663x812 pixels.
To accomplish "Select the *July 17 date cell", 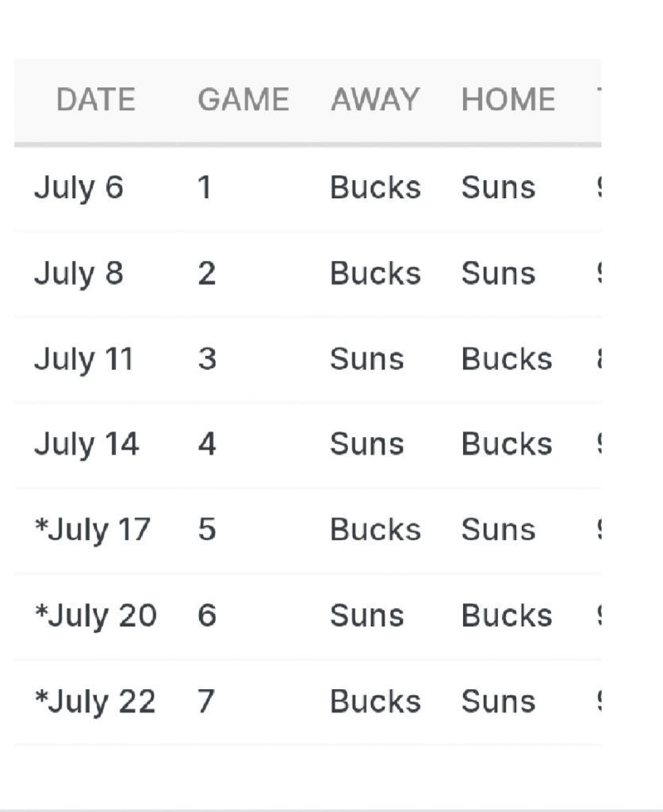I will point(92,530).
